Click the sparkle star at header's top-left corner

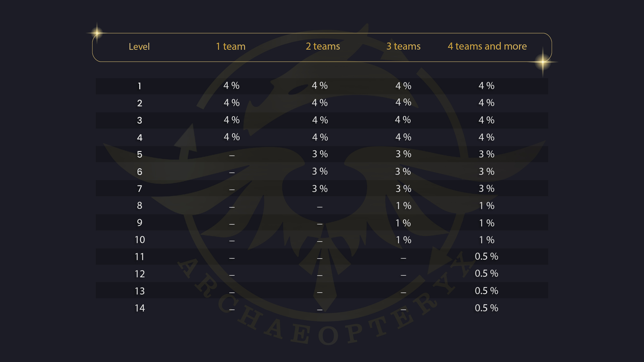click(x=97, y=32)
